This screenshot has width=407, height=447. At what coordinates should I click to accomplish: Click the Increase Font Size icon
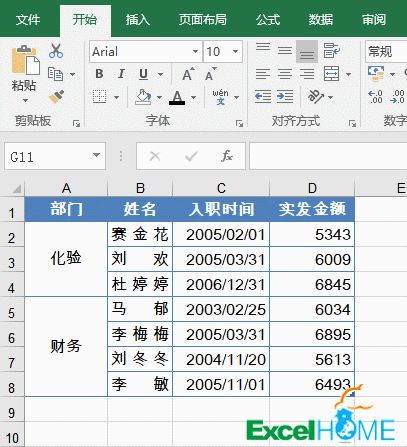[x=188, y=74]
